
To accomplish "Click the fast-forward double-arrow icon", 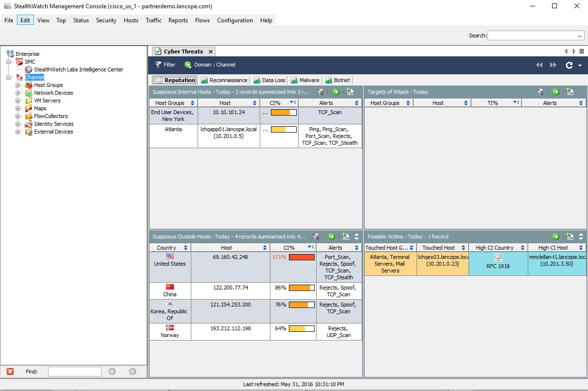I will click(x=553, y=65).
